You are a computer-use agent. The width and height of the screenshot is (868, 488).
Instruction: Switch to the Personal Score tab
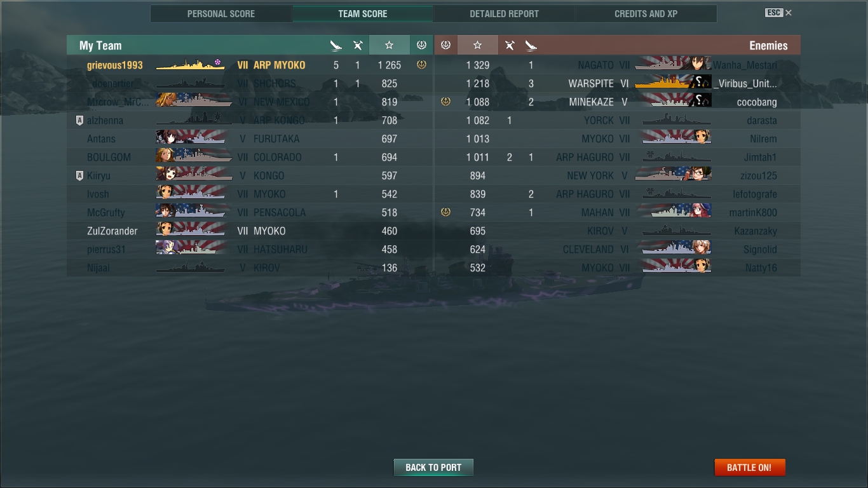[x=221, y=13]
